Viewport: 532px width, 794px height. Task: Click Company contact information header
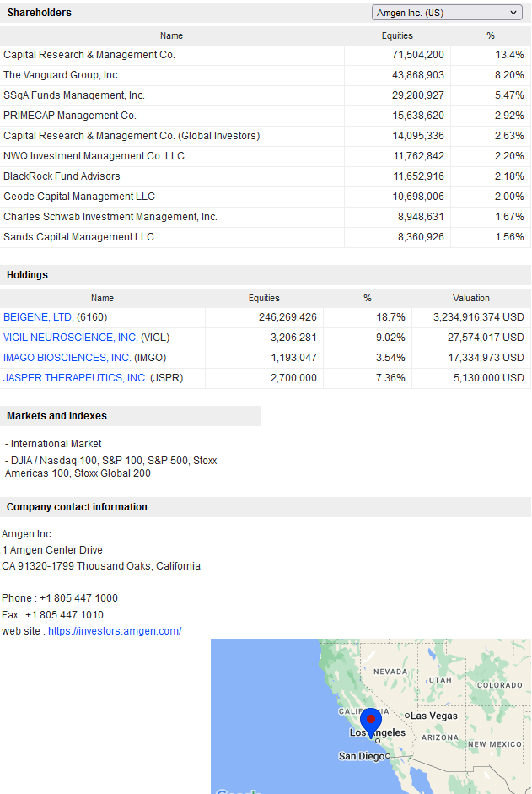pos(77,507)
